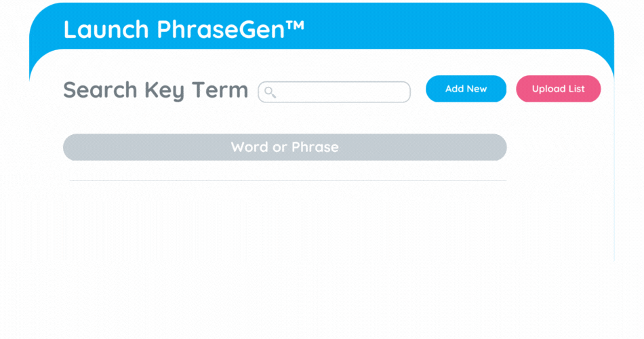Viewport: 644px width, 339px height.
Task: Click the word "Launch" in the header
Action: (x=106, y=29)
